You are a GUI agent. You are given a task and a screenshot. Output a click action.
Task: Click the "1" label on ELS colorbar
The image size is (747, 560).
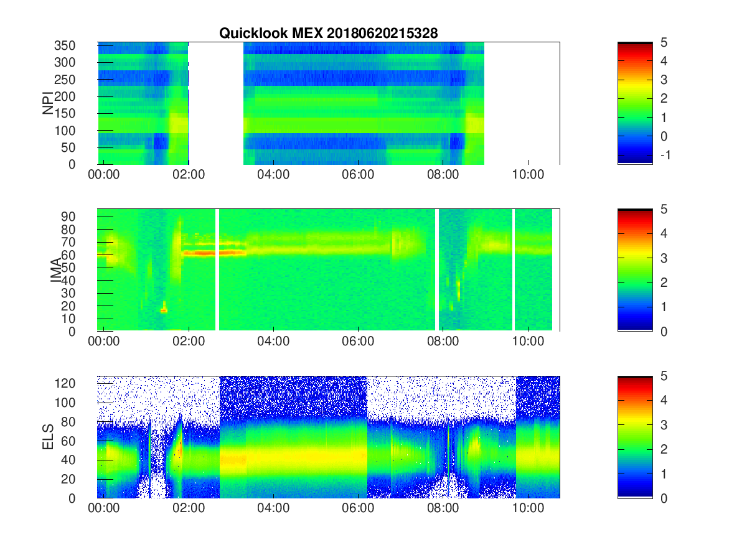(663, 474)
